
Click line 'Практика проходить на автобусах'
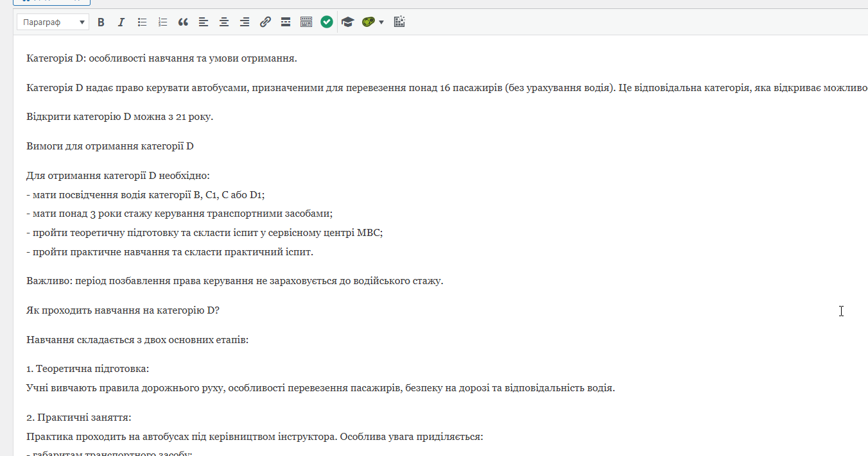pyautogui.click(x=255, y=437)
